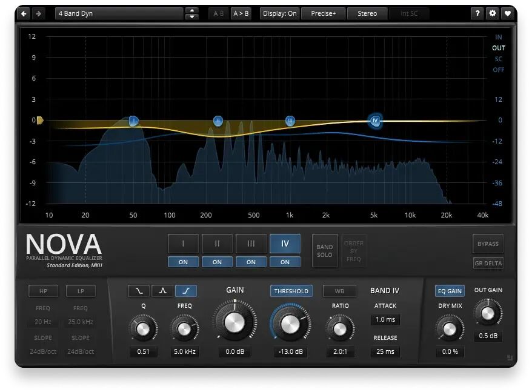Viewport: 532px width, 392px height.
Task: Toggle ON switch under band III
Action: pos(251,262)
